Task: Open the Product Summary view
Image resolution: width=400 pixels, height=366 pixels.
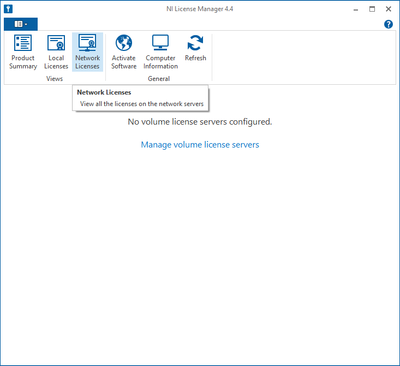Action: [23, 52]
